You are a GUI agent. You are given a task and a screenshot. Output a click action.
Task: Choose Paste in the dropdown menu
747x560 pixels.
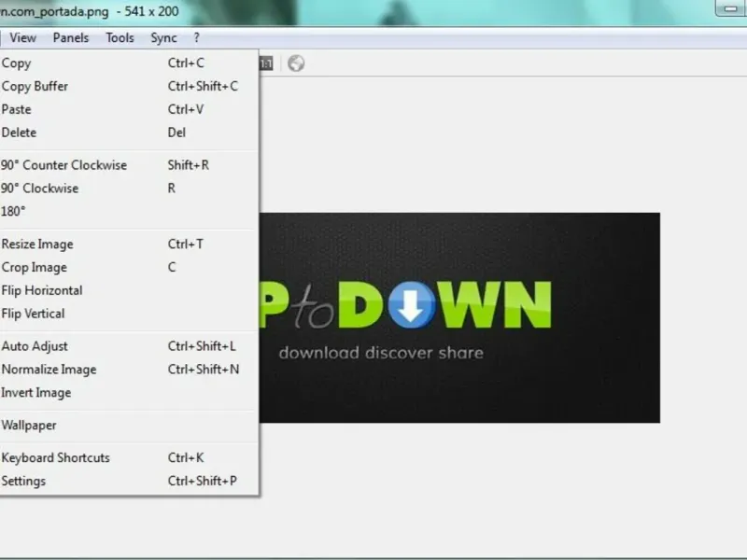click(129, 109)
